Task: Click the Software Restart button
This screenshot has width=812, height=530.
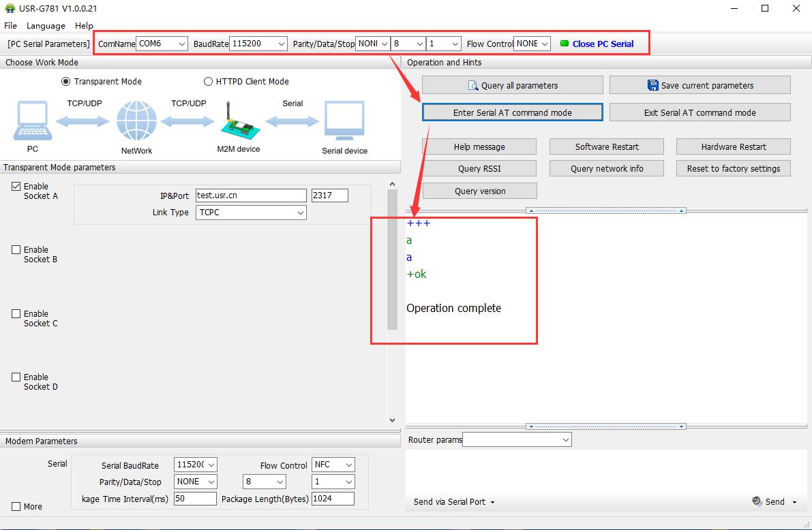Action: click(607, 146)
